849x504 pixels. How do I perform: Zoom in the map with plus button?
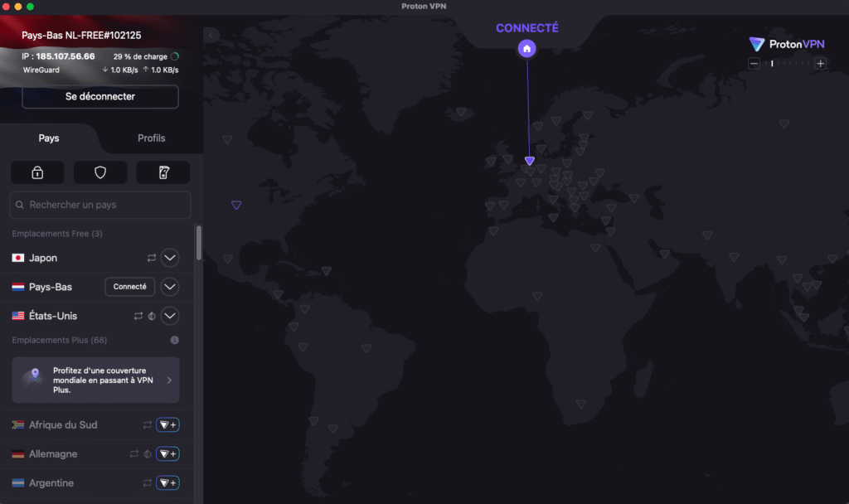820,63
